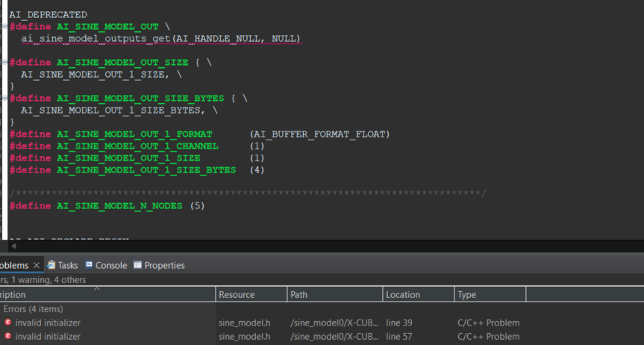The height and width of the screenshot is (345, 644).
Task: Click the C/C++ Problem type on the line 57 row
Action: (488, 336)
